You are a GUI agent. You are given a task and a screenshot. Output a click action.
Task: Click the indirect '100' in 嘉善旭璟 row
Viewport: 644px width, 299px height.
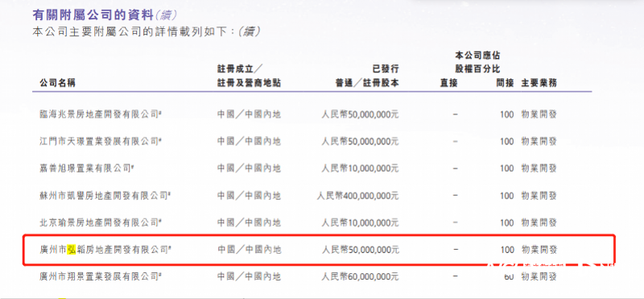(x=507, y=168)
